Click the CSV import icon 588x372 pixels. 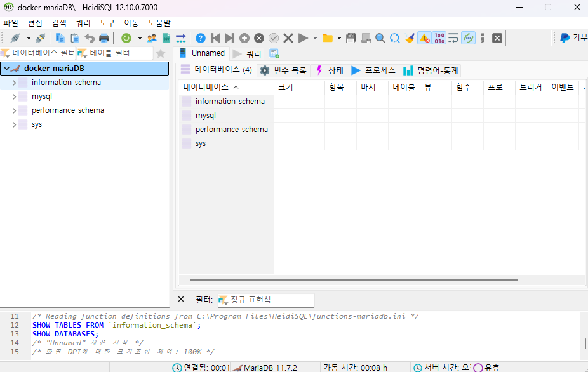pyautogui.click(x=166, y=38)
